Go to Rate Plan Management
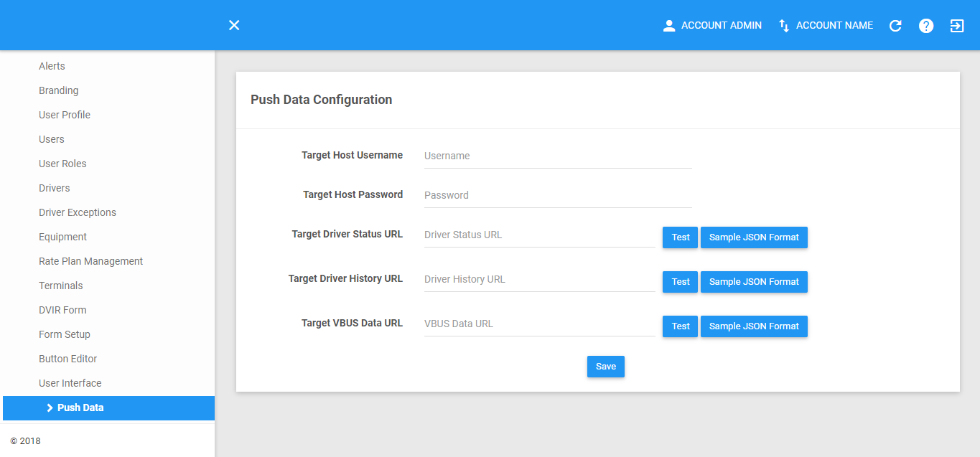This screenshot has height=457, width=980. click(x=91, y=261)
